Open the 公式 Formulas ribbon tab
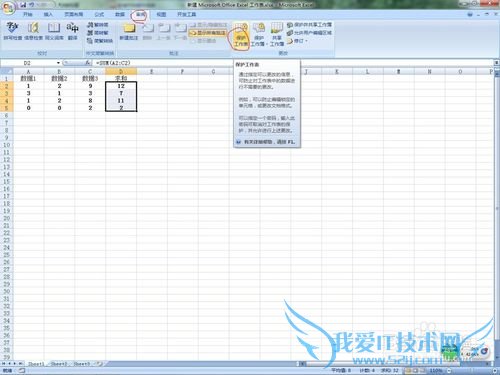This screenshot has width=500, height=375. click(x=99, y=14)
